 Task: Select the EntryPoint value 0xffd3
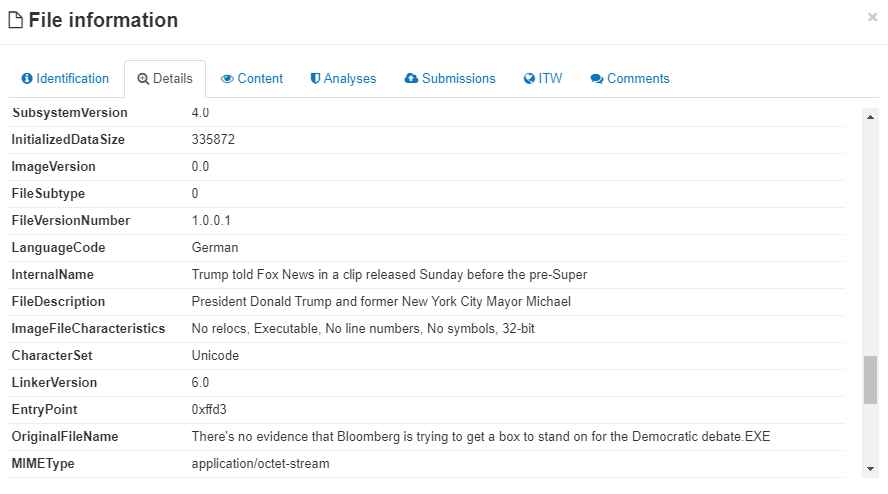point(209,410)
